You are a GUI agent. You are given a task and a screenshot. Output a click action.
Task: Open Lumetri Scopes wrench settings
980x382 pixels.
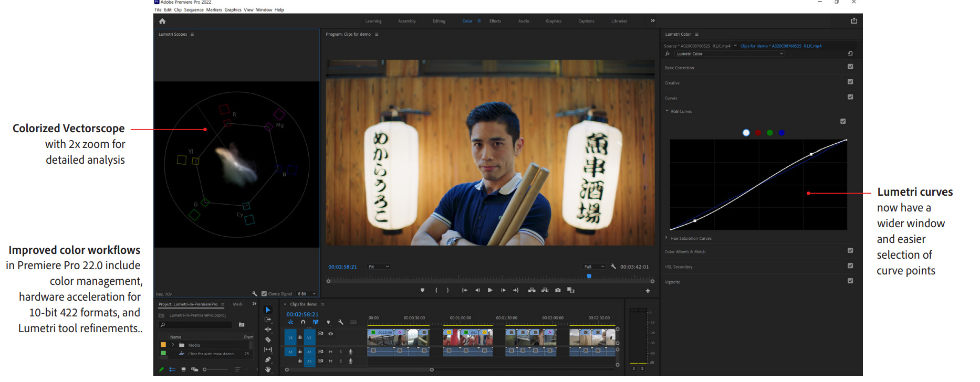pyautogui.click(x=254, y=294)
